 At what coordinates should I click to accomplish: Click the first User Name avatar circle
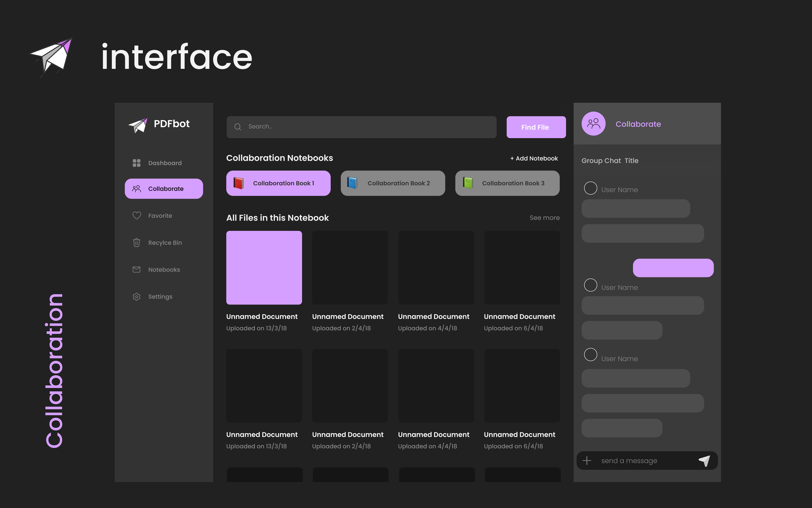point(591,188)
